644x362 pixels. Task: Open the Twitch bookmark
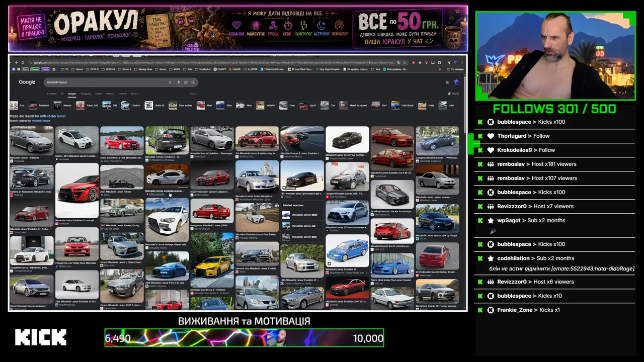(45, 69)
